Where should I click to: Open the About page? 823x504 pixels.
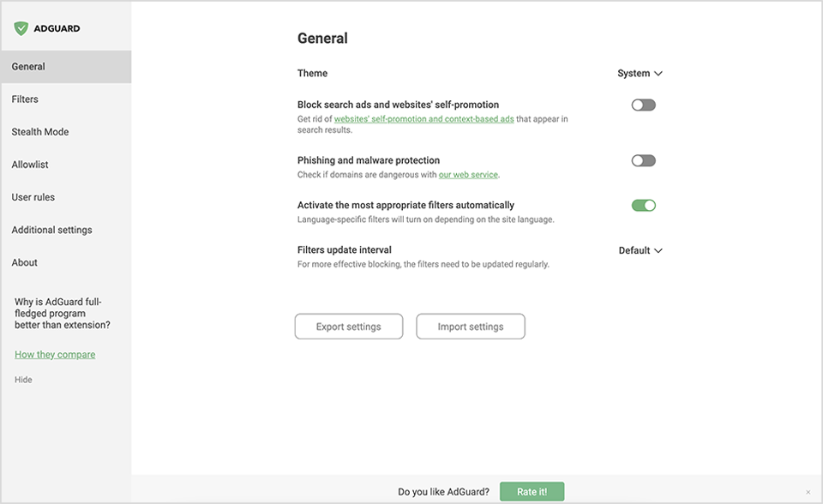[x=25, y=262]
